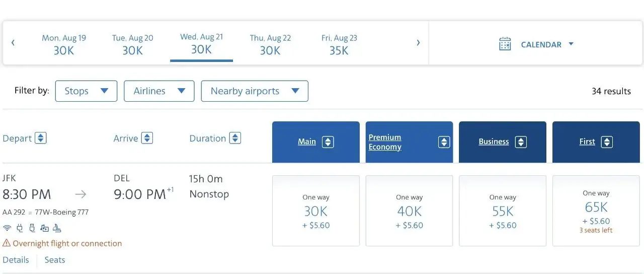Viewport: 644px width, 274px height.
Task: Show later dates with right arrow
Action: pyautogui.click(x=418, y=43)
